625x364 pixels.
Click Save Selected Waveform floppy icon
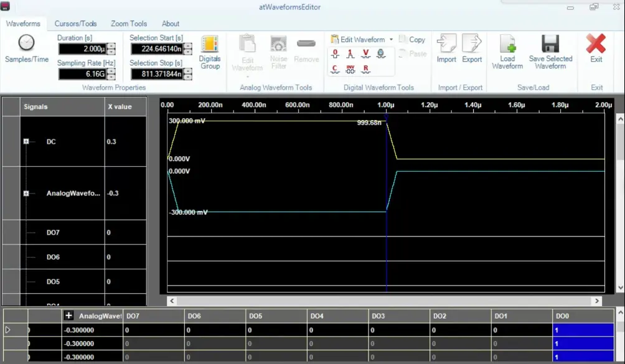(x=550, y=44)
